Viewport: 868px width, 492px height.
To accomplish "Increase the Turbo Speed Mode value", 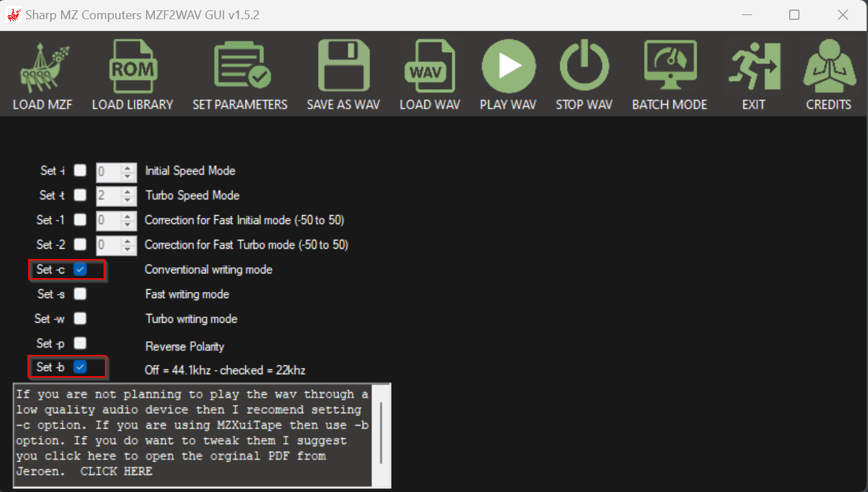I will click(128, 191).
